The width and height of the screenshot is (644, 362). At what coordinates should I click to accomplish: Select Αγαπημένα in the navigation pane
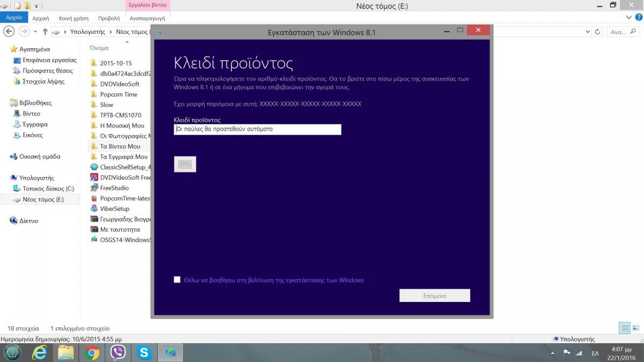(x=34, y=49)
